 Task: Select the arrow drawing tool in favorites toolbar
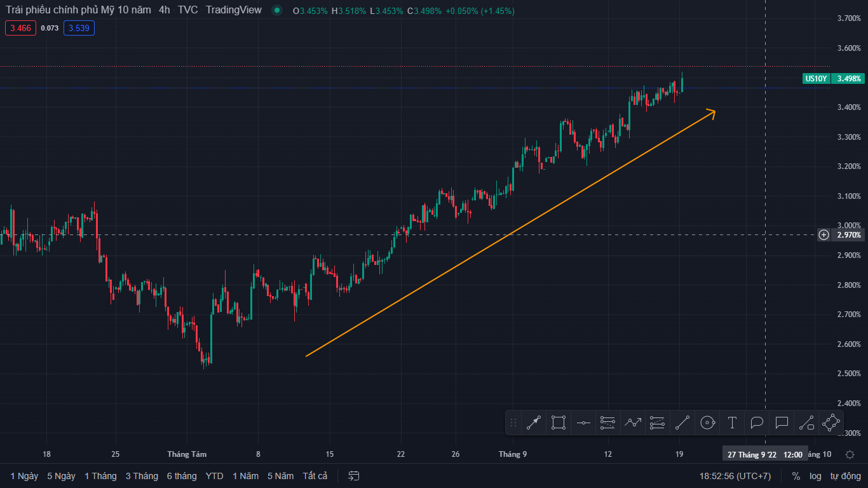tap(534, 423)
